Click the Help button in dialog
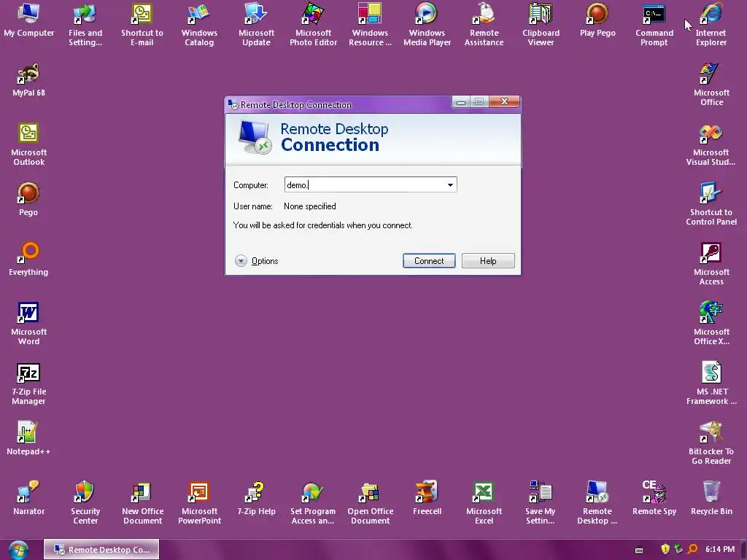 pyautogui.click(x=488, y=260)
